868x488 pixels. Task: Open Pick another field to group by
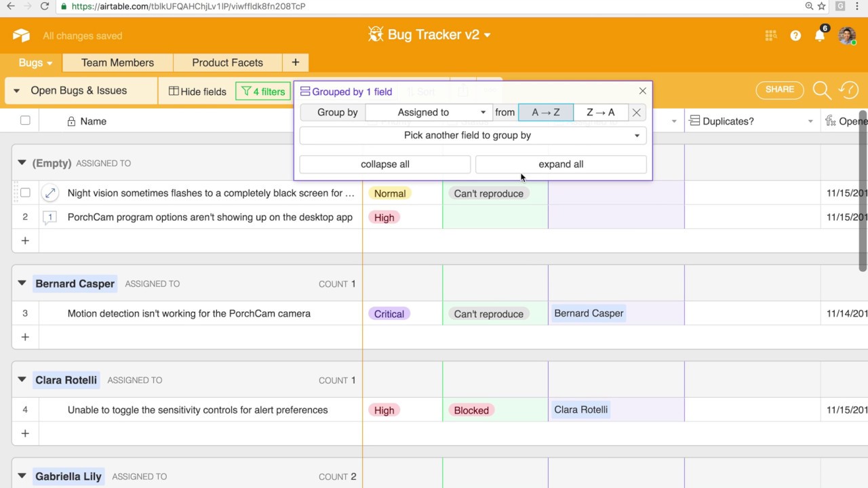pyautogui.click(x=473, y=136)
